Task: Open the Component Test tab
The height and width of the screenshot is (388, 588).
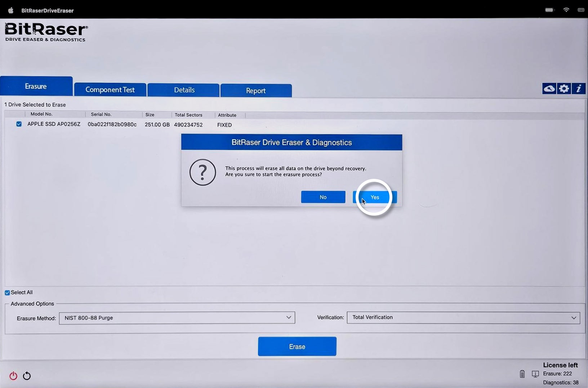Action: point(110,90)
